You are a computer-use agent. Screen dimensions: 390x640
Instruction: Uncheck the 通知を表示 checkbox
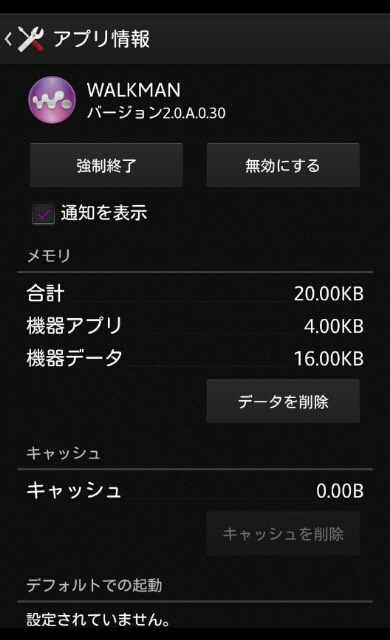click(x=43, y=213)
